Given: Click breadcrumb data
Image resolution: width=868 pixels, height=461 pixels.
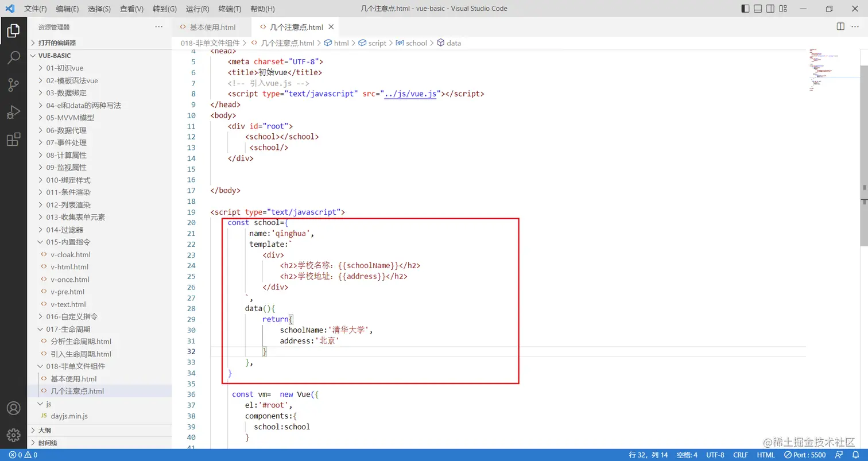Looking at the screenshot, I should point(449,43).
